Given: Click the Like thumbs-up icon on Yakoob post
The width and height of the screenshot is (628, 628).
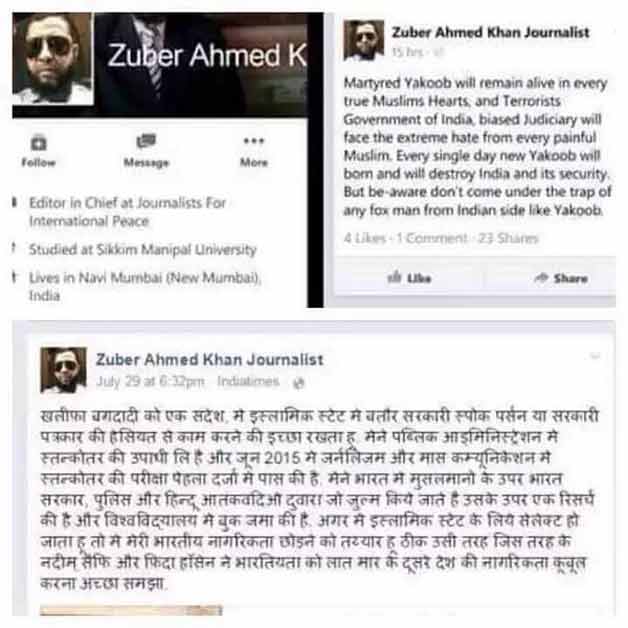Looking at the screenshot, I should coord(395,277).
